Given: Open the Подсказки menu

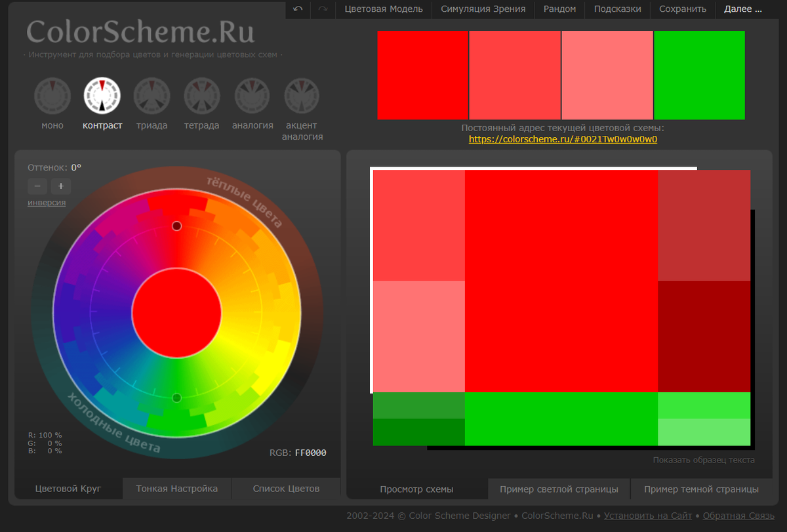Looking at the screenshot, I should point(618,9).
